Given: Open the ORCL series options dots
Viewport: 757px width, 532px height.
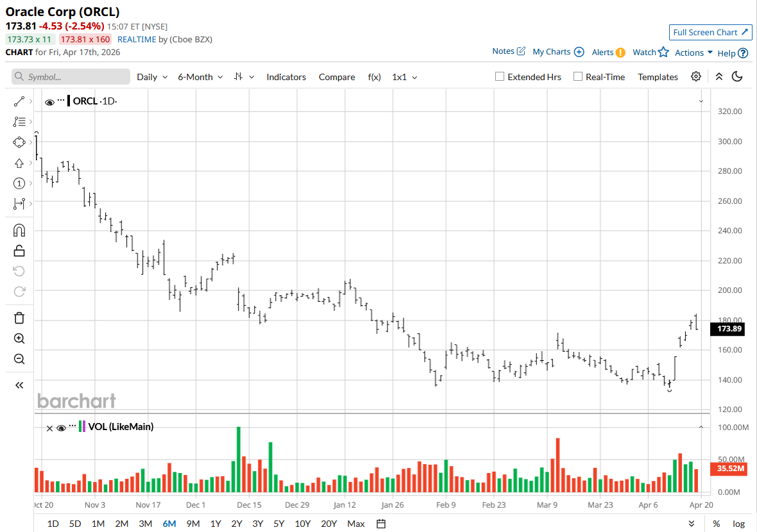Looking at the screenshot, I should tap(61, 101).
